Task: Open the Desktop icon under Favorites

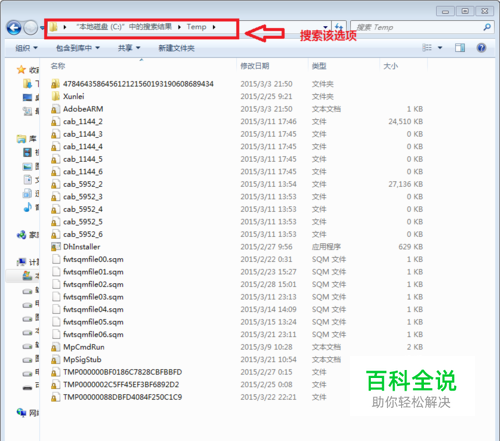Action: [27, 97]
